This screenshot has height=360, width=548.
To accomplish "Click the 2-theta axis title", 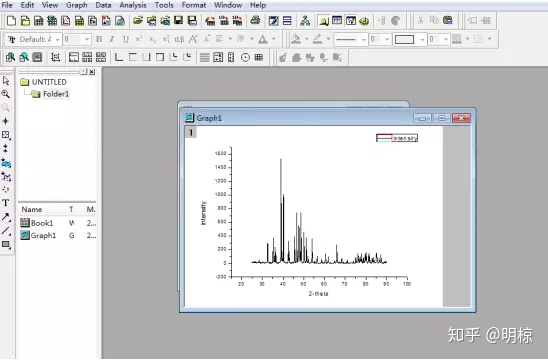I will pyautogui.click(x=318, y=294).
